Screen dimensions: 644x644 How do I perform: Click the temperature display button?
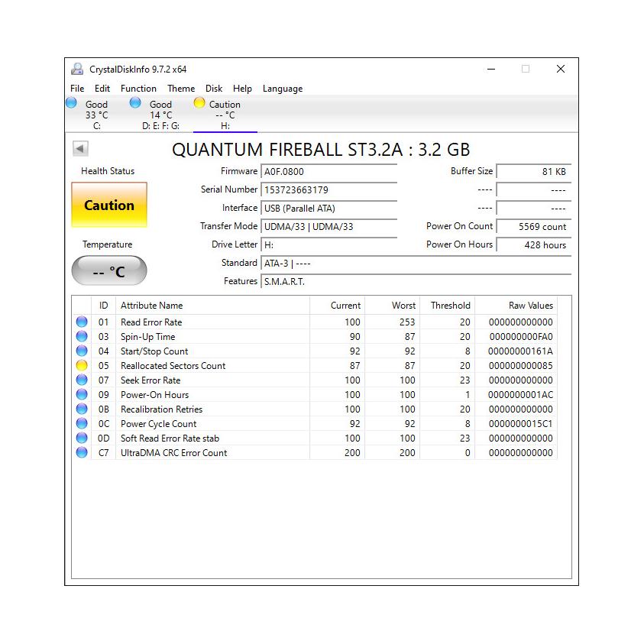[109, 271]
